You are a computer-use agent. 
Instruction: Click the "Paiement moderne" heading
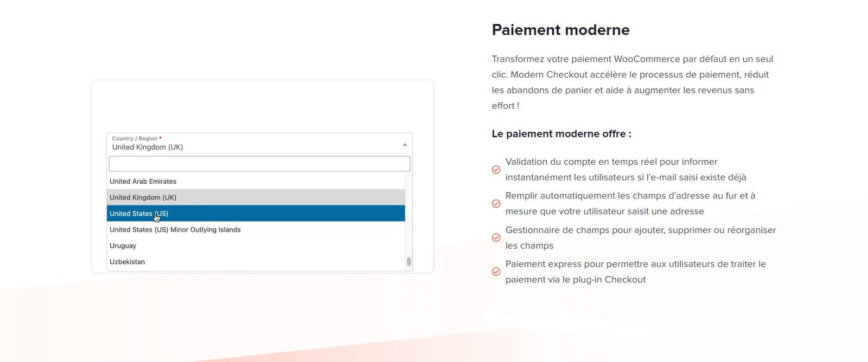coord(560,30)
